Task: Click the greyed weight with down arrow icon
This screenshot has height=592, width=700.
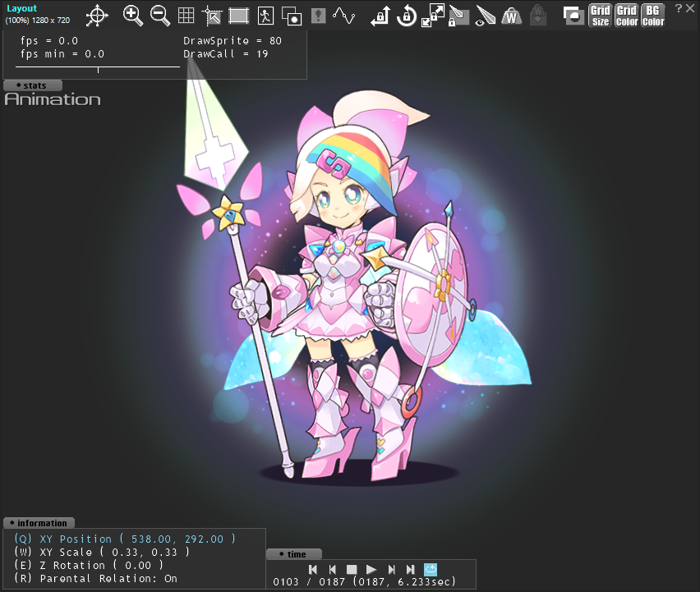Action: [x=538, y=16]
